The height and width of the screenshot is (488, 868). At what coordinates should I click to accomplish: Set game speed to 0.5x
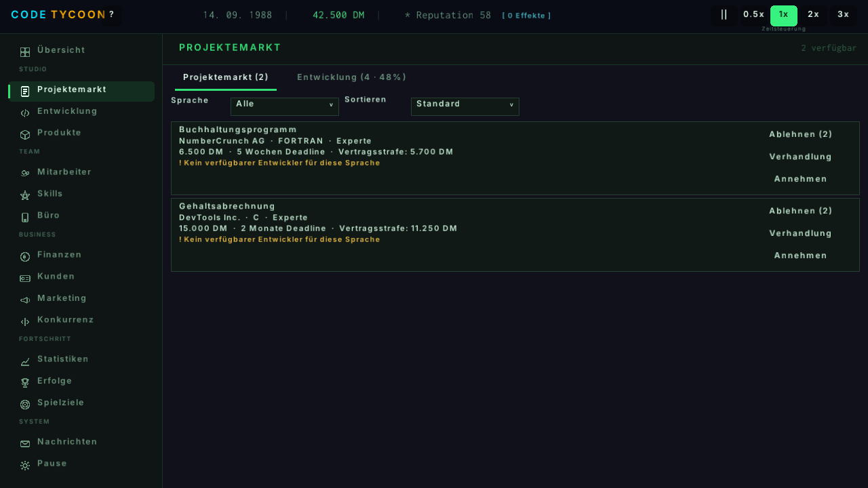[753, 15]
